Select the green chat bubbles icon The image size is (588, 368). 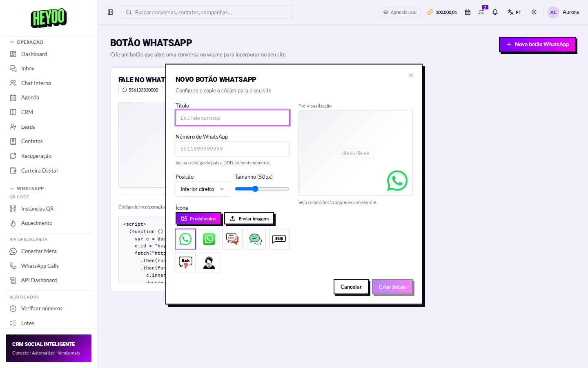pos(256,239)
